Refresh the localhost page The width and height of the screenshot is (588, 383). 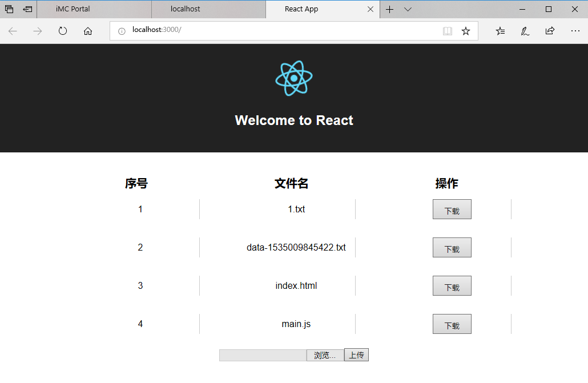click(x=63, y=31)
